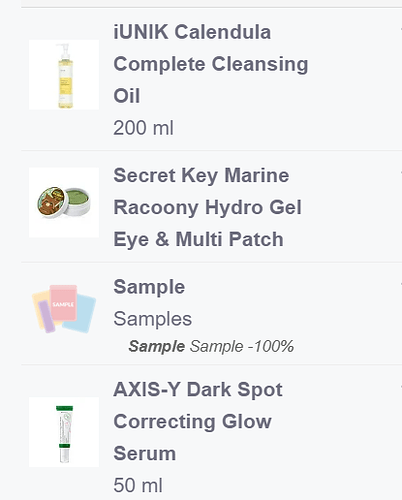Screen dimensions: 402x500
Task: Click the Samples variant label
Action: coord(153,319)
